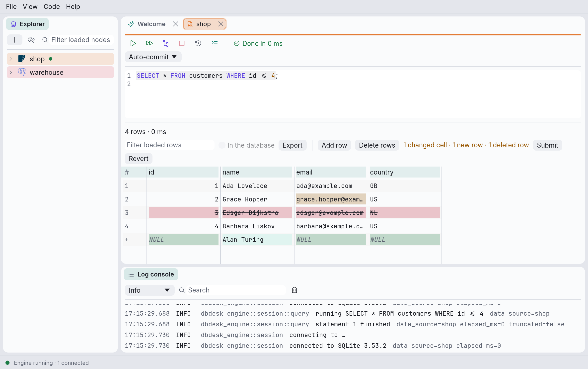The width and height of the screenshot is (588, 369).
Task: Click the run-all fast-forward icon
Action: coord(149,43)
